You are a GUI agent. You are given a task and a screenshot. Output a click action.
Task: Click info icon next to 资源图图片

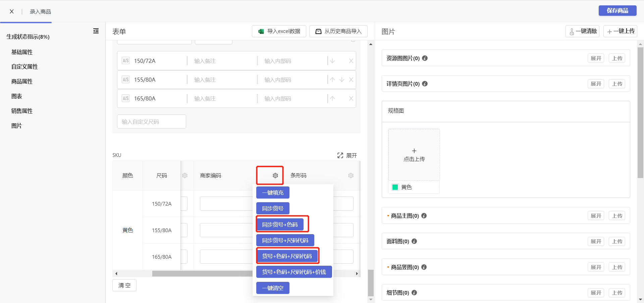click(x=425, y=58)
